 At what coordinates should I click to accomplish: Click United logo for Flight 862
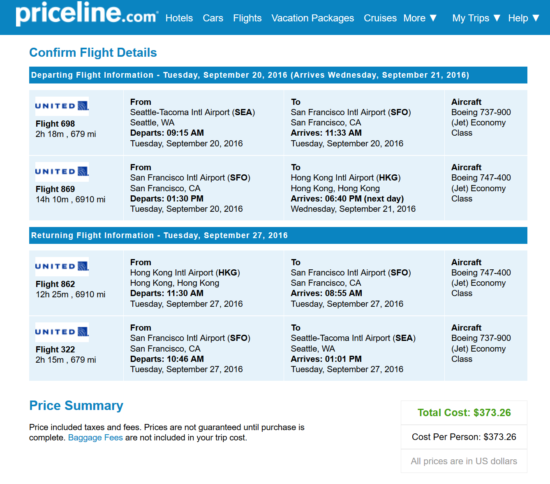tap(62, 267)
